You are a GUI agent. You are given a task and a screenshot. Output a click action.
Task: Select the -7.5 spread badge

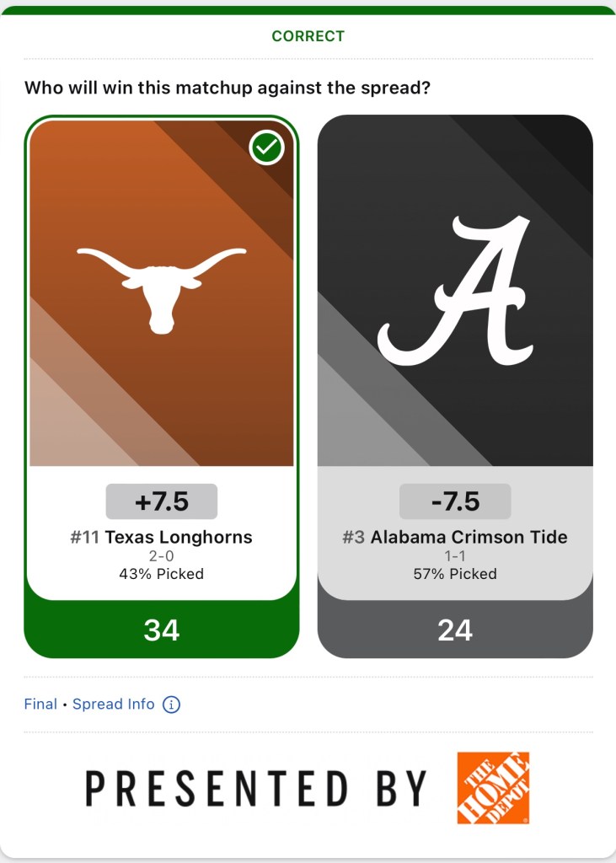(455, 501)
